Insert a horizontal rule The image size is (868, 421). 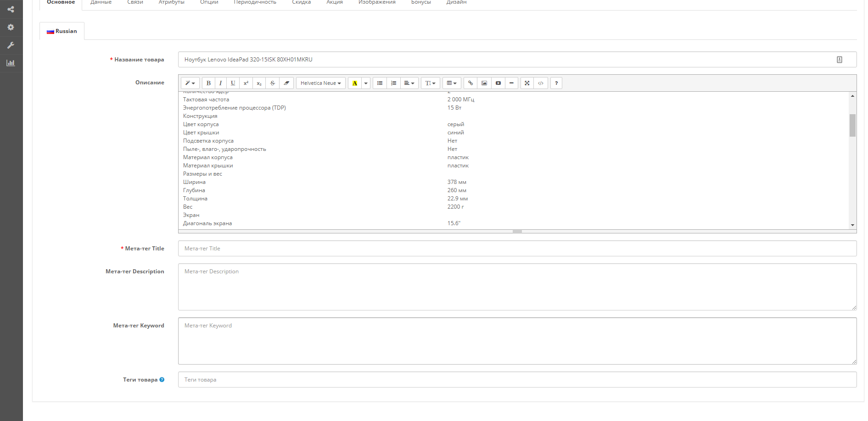511,83
